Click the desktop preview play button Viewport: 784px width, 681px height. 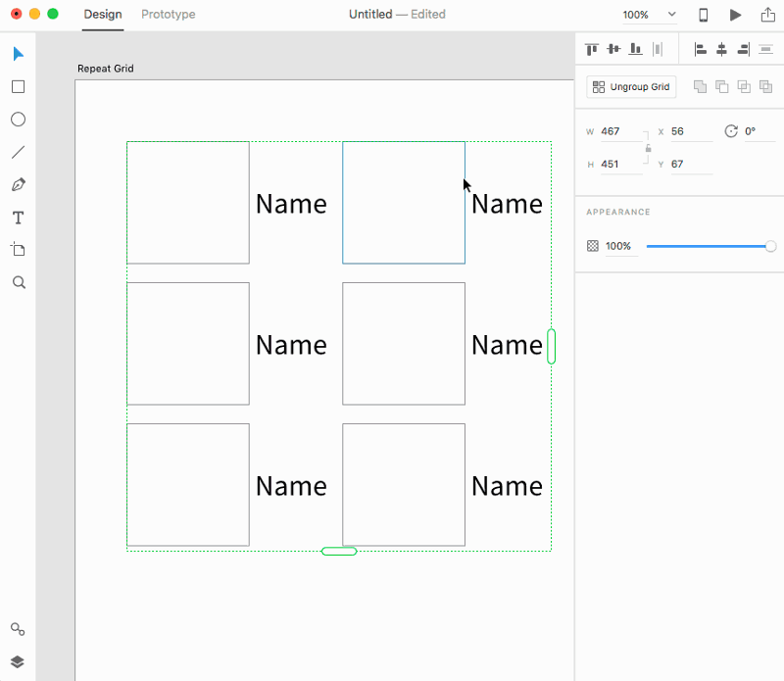click(x=735, y=15)
